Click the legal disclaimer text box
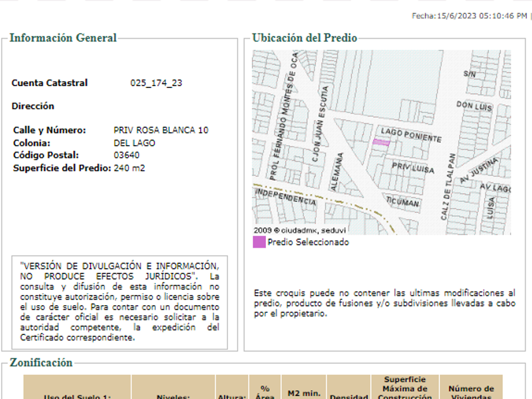This screenshot has height=399, width=532. 120,302
